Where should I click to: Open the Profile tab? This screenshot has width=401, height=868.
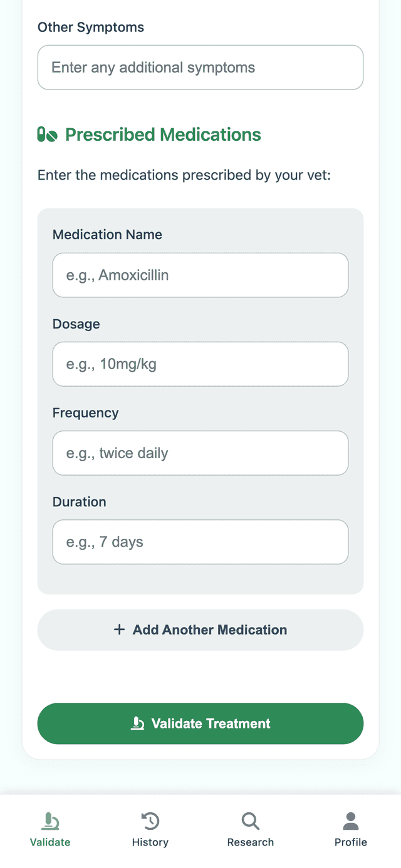(x=351, y=829)
